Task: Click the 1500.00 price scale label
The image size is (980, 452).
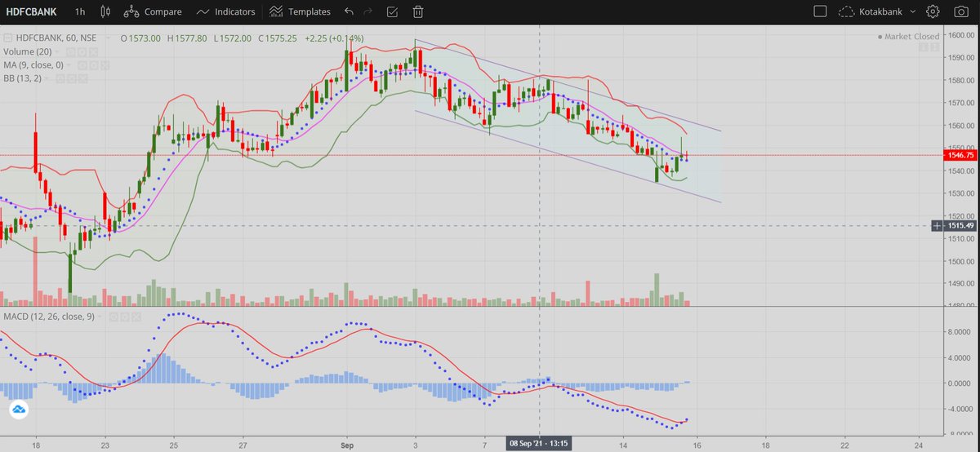Action: click(x=962, y=261)
